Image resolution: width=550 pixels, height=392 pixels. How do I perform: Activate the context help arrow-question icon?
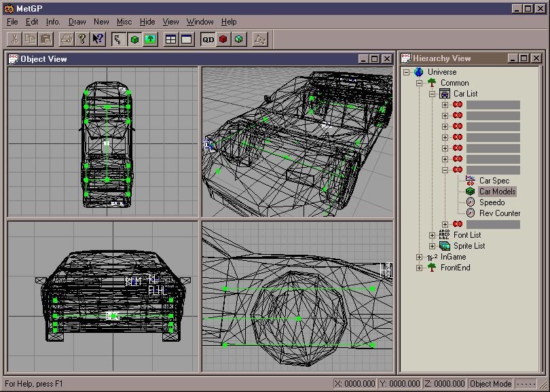98,39
